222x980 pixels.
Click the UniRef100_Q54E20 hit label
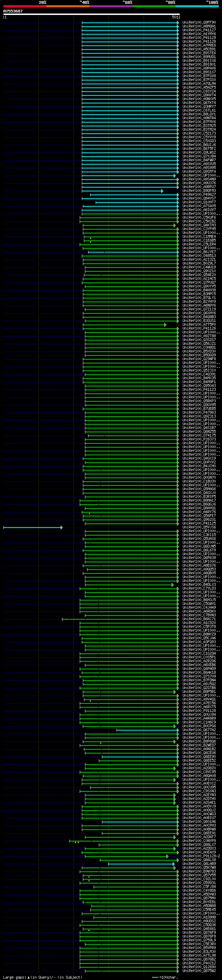coord(199,275)
